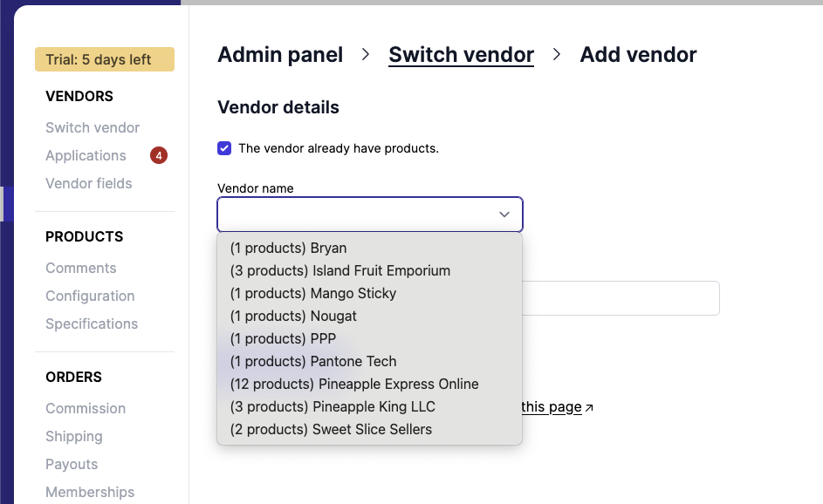This screenshot has height=504, width=823.
Task: Go to the Payouts section
Action: point(72,464)
